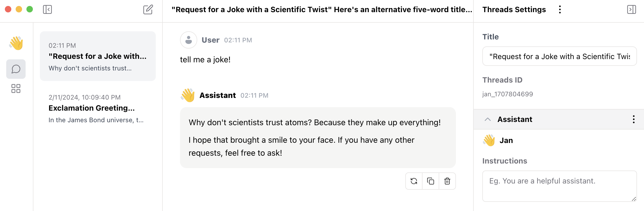Start a new thread with compose icon
The width and height of the screenshot is (644, 211).
pyautogui.click(x=148, y=10)
